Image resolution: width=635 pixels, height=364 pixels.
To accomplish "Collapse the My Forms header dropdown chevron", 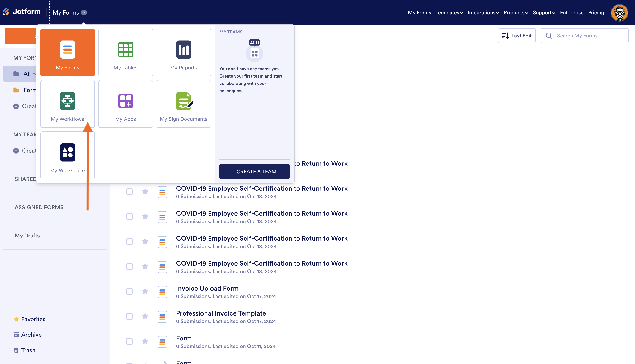I will coord(84,12).
